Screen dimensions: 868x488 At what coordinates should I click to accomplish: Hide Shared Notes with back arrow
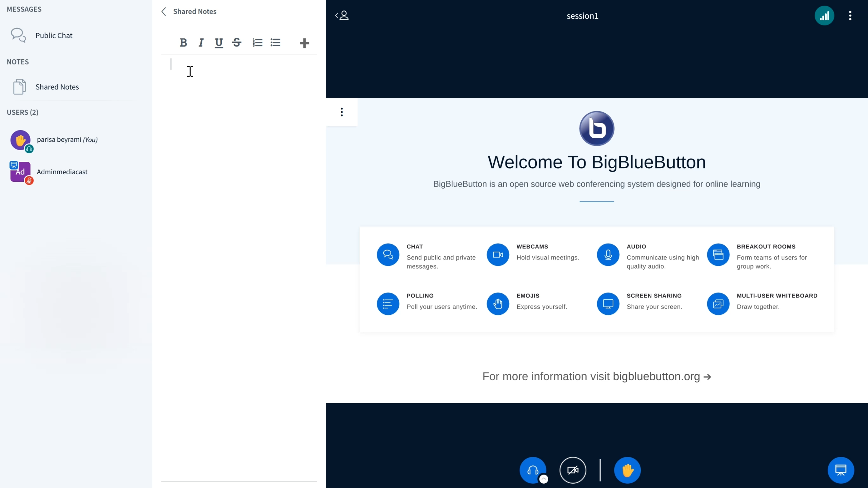[x=164, y=12]
